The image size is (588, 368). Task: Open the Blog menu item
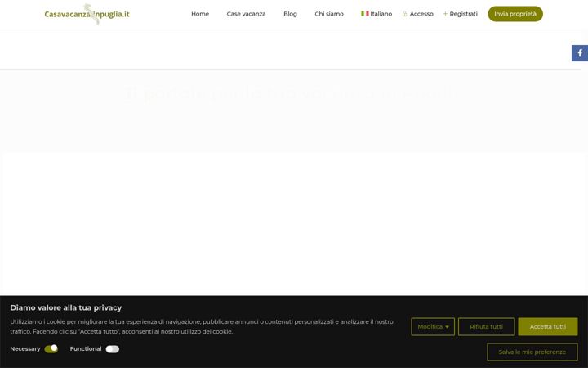[290, 14]
